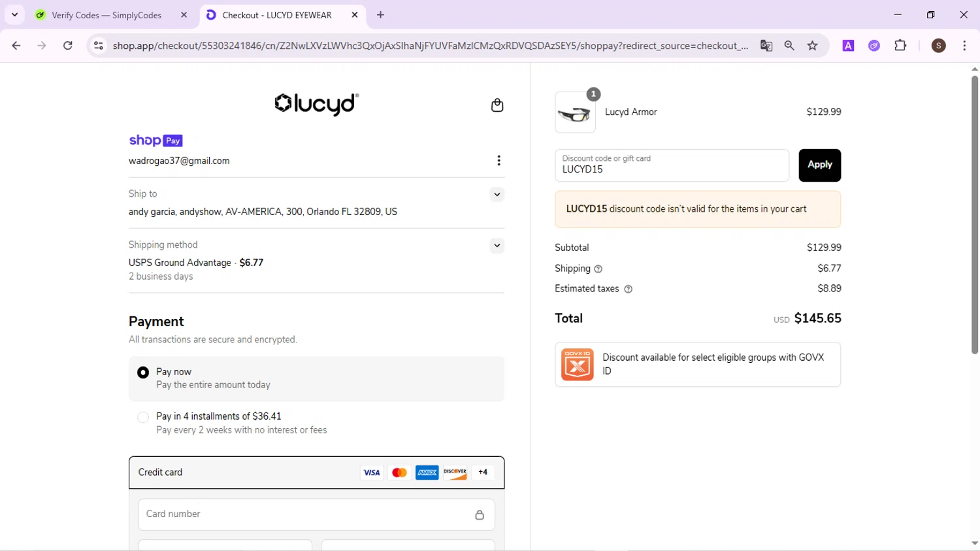Viewport: 980px width, 551px height.
Task: Expand the Ship to section
Action: click(497, 194)
